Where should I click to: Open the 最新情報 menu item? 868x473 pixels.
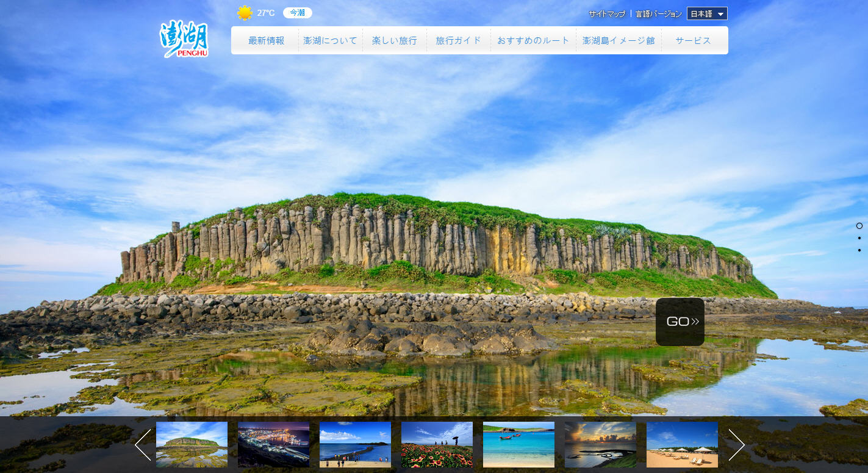pyautogui.click(x=266, y=40)
